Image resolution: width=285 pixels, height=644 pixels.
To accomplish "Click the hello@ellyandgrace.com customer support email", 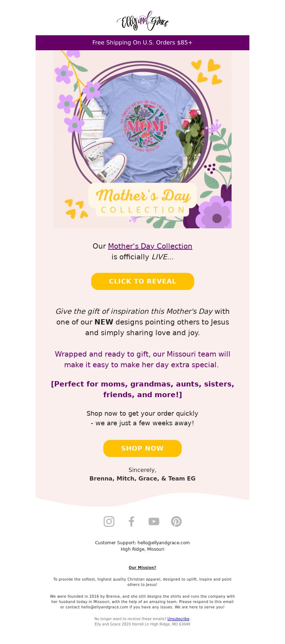I will (x=164, y=543).
